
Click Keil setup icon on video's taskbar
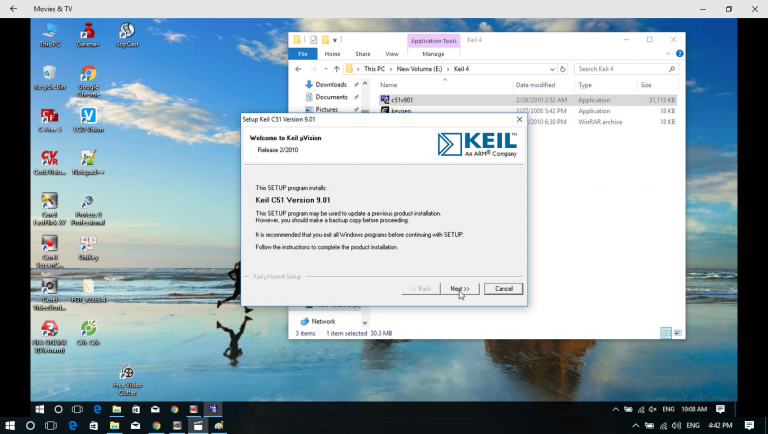click(213, 409)
